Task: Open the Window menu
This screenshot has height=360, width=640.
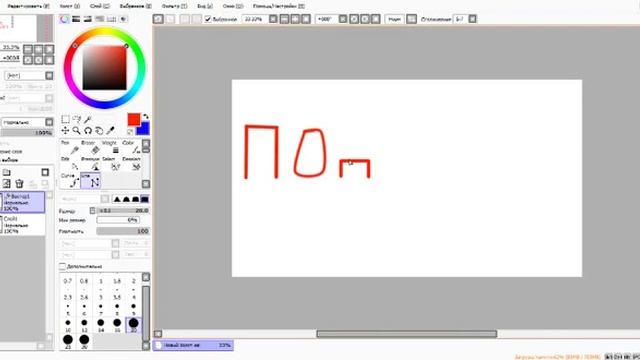Action: coord(233,6)
